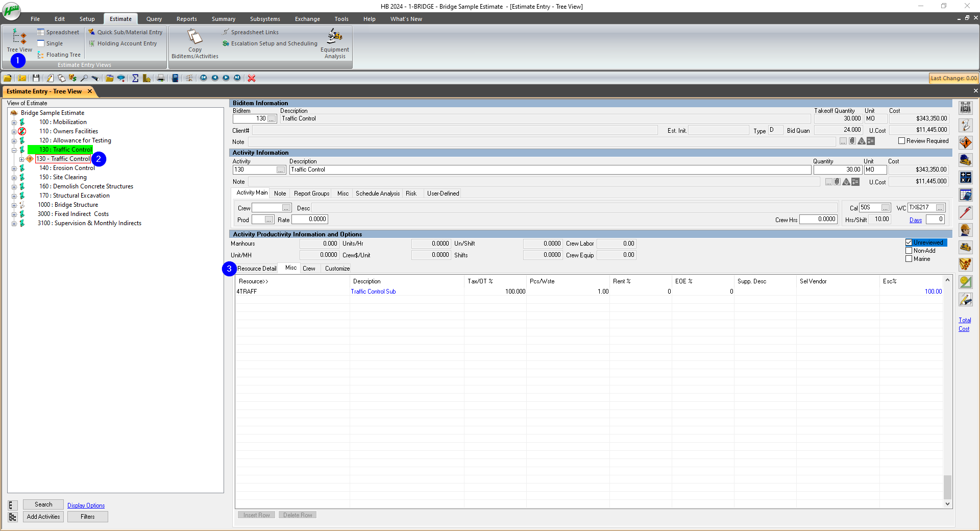Screen dimensions: 980x531
Task: Open the Reports menu
Action: coord(187,19)
